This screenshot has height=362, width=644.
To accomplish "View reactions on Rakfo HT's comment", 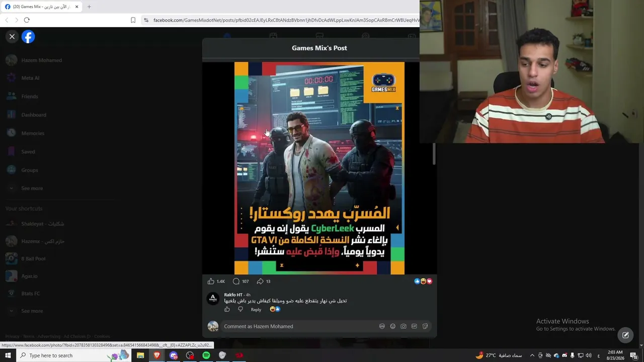I will coord(275,309).
